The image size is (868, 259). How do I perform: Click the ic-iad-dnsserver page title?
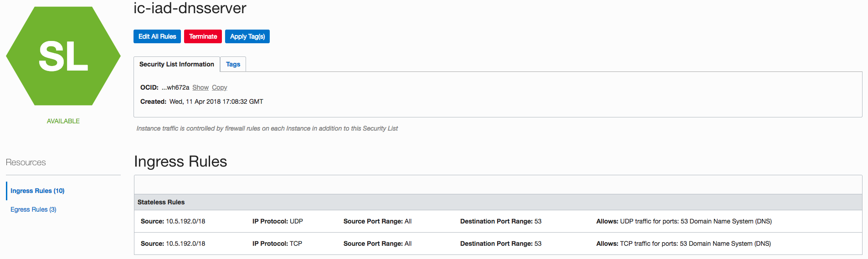(190, 8)
